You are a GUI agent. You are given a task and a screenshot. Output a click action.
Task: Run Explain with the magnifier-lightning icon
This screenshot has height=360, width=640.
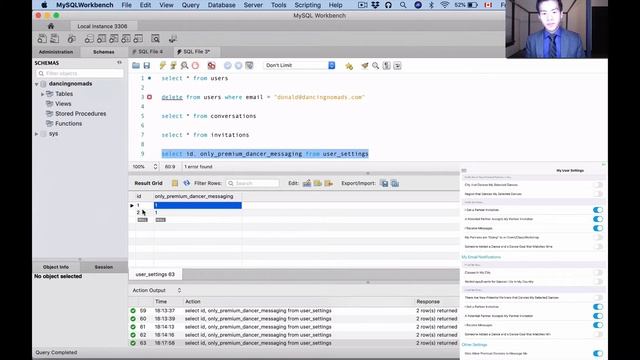tap(184, 66)
